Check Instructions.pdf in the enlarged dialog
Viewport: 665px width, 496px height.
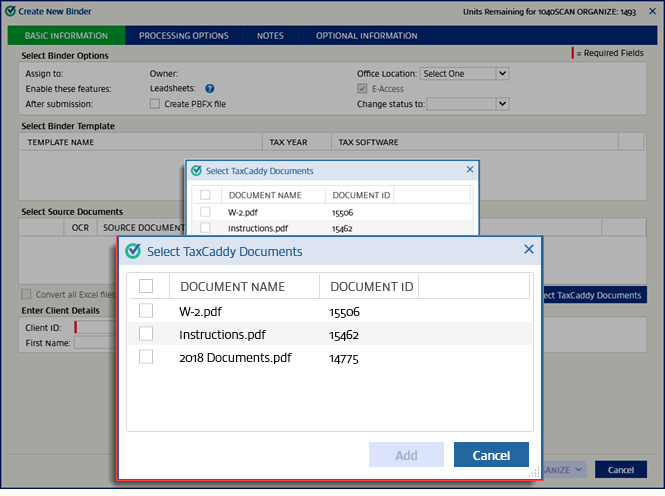coord(146,334)
